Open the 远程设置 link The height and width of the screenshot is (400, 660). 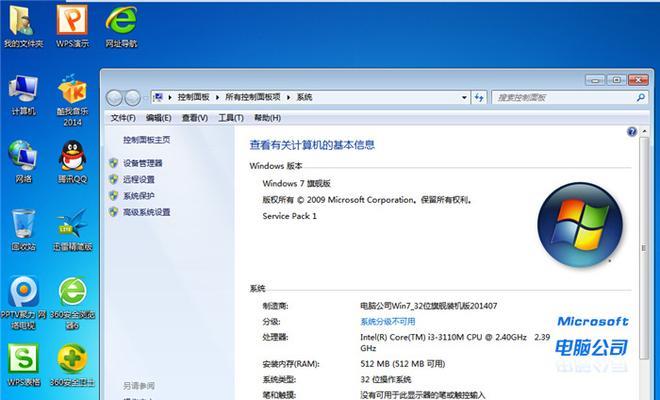tap(138, 179)
